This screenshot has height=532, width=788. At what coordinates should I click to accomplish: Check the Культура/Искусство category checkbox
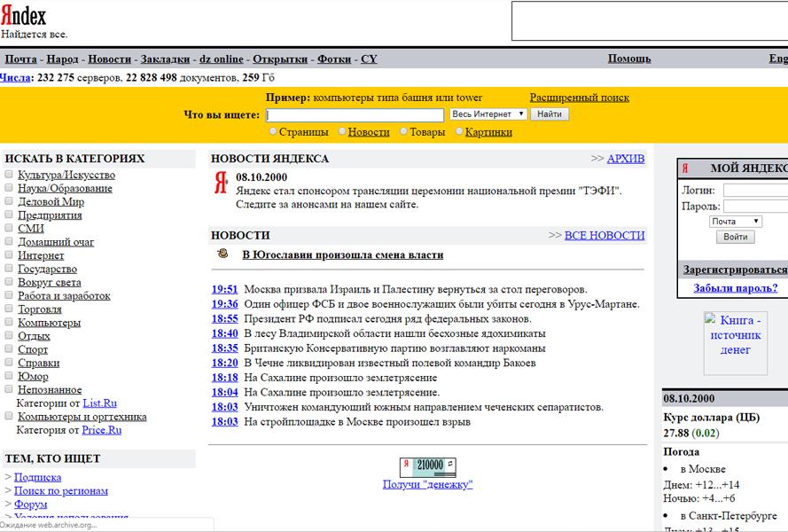click(x=9, y=175)
